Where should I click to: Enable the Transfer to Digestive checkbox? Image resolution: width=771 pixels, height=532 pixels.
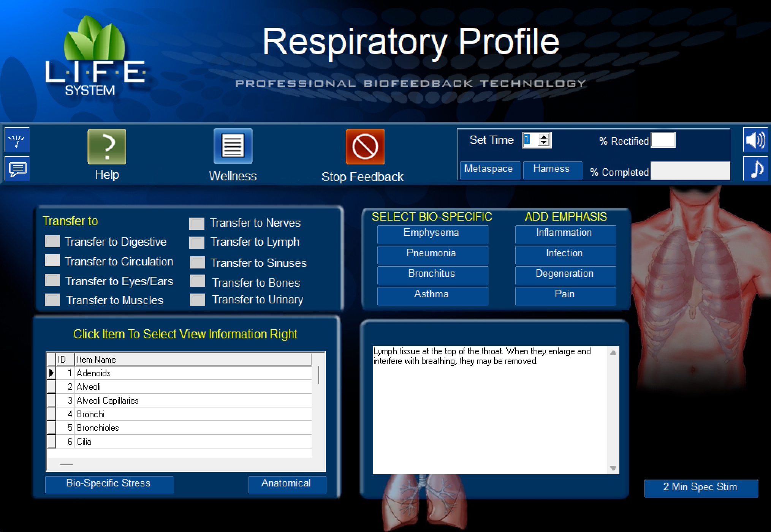click(52, 241)
